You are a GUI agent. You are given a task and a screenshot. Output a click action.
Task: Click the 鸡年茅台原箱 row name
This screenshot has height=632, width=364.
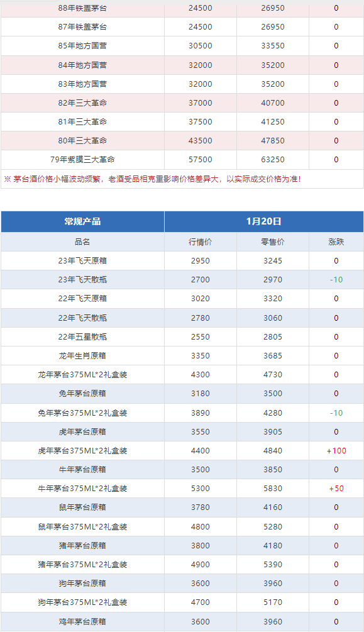coord(82,621)
